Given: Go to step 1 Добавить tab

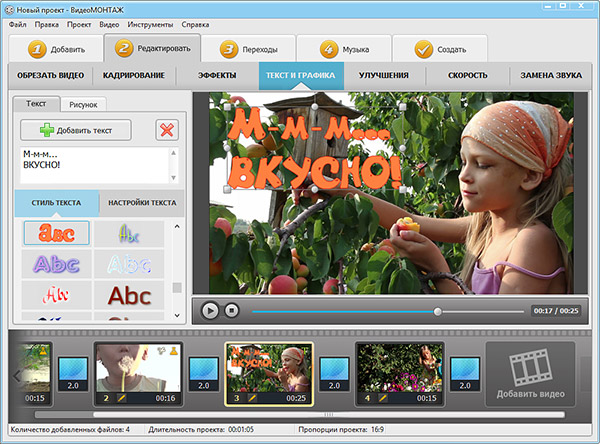Looking at the screenshot, I should (x=56, y=49).
